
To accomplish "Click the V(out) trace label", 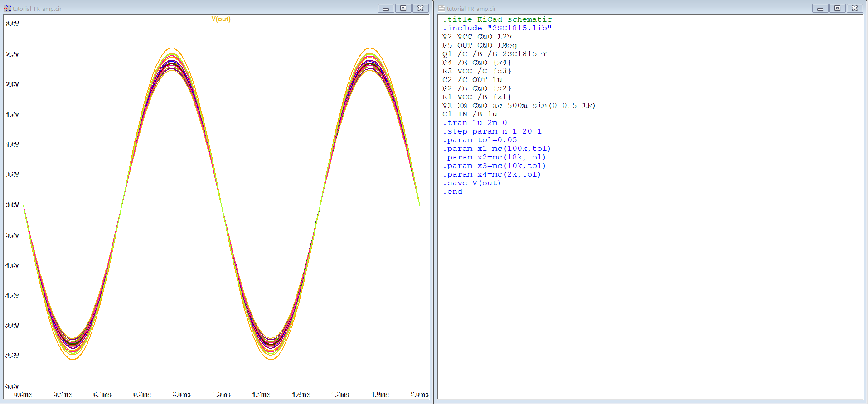I will point(221,19).
